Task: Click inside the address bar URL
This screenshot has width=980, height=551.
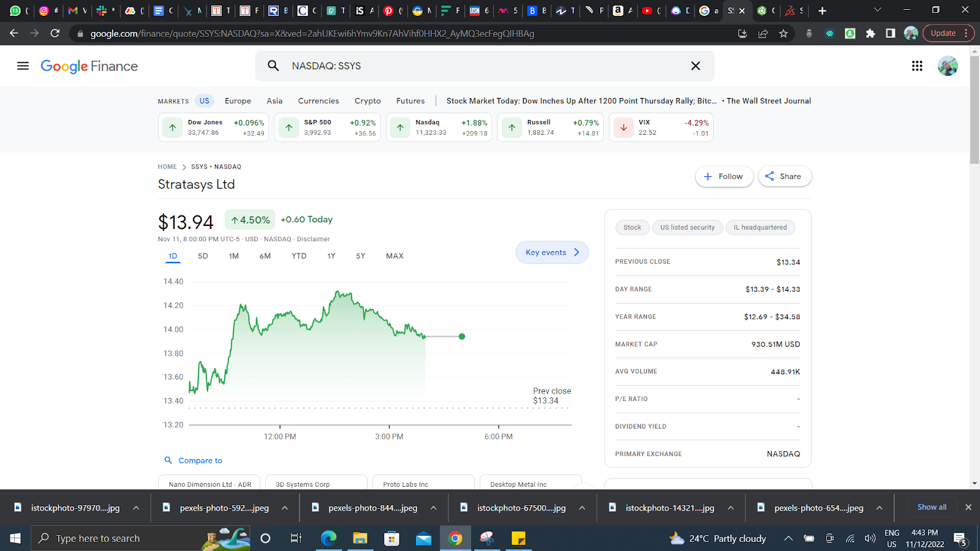Action: click(312, 34)
